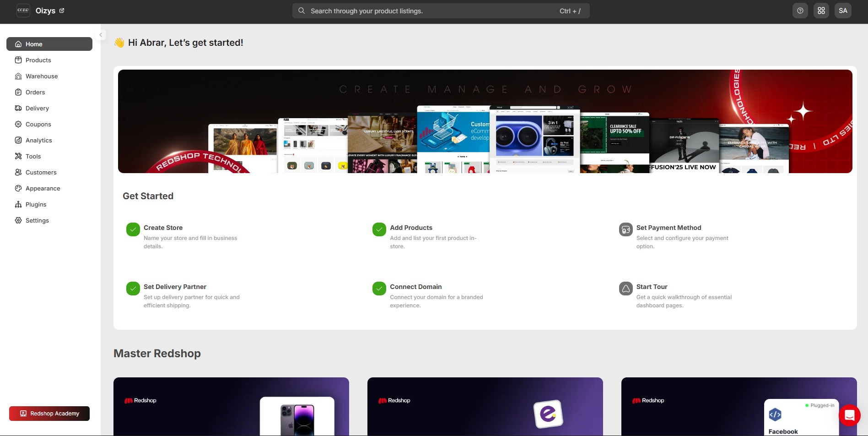Image resolution: width=868 pixels, height=436 pixels.
Task: Click the Create Manage and Grow banner
Action: click(485, 121)
